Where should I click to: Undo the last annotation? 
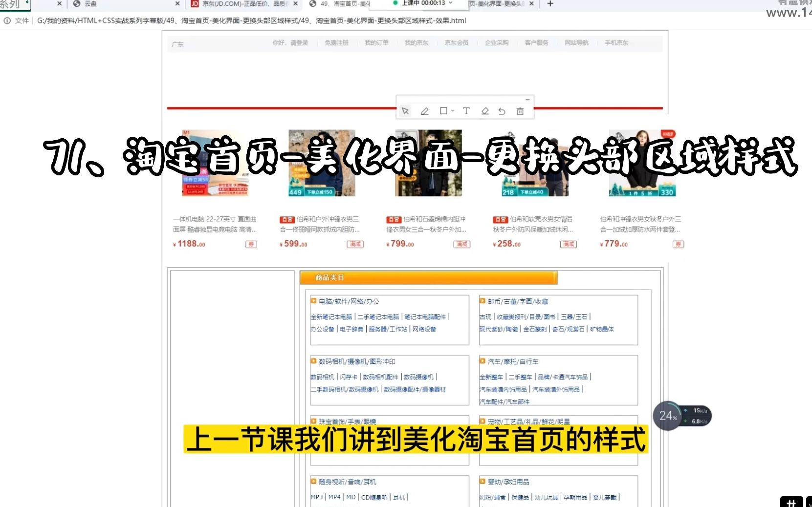[502, 111]
